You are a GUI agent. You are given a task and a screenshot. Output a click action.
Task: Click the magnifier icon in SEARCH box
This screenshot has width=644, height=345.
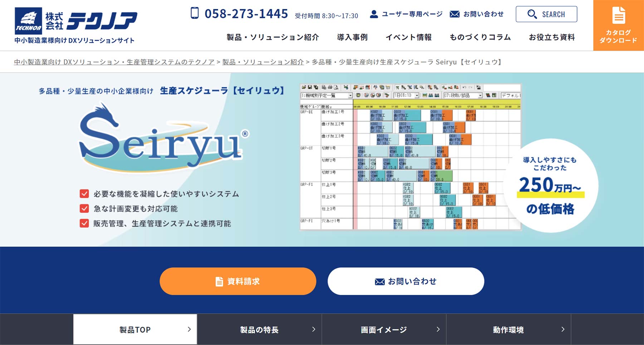[532, 14]
